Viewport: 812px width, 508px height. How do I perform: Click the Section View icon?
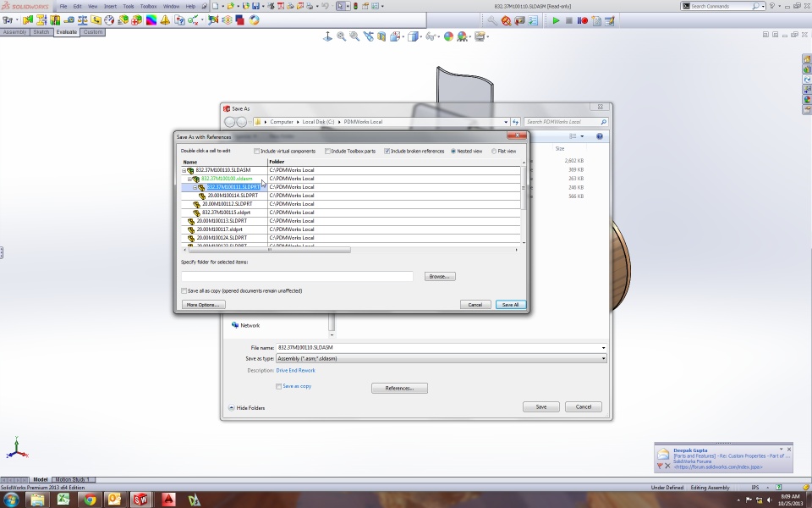click(381, 36)
